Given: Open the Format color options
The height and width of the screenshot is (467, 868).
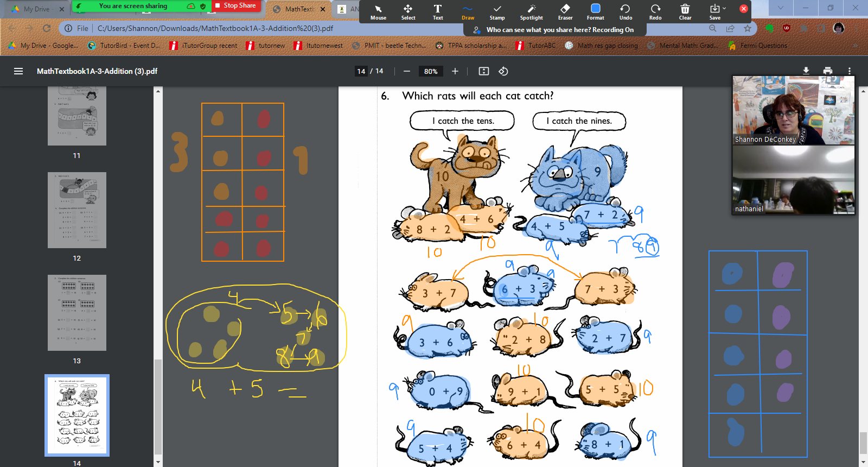Looking at the screenshot, I should pyautogui.click(x=595, y=11).
